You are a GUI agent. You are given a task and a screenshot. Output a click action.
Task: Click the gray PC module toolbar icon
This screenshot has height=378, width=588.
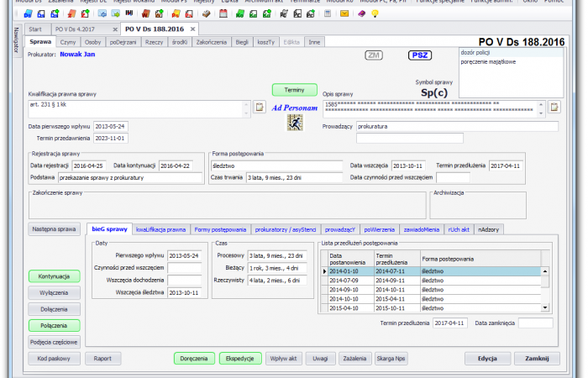click(284, 14)
